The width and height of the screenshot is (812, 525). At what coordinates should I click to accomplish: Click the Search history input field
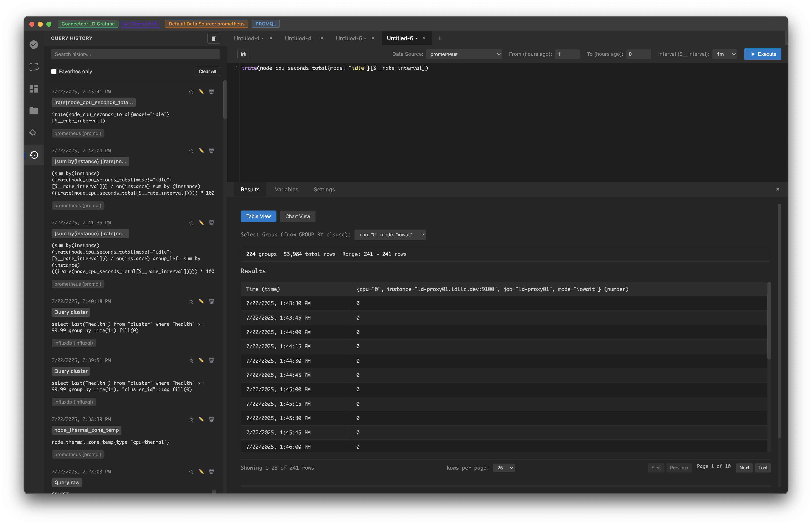[x=135, y=54]
